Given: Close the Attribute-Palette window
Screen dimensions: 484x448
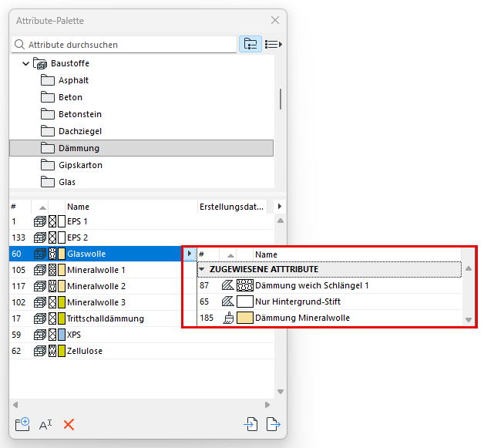Looking at the screenshot, I should (x=275, y=20).
